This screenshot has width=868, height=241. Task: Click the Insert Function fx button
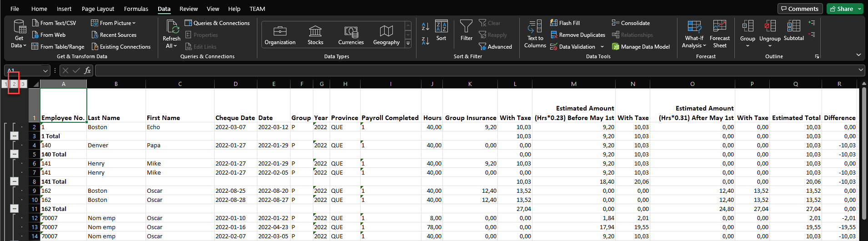87,70
